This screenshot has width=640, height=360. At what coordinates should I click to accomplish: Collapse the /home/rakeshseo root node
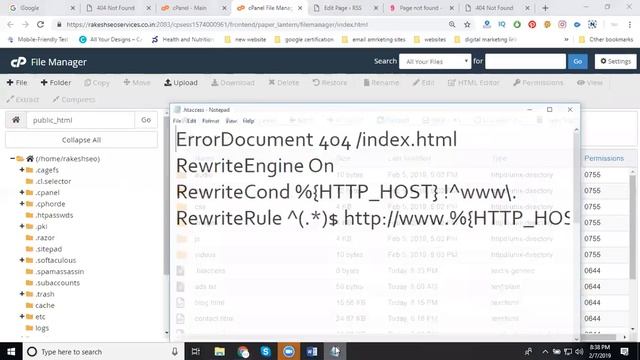pos(13,158)
